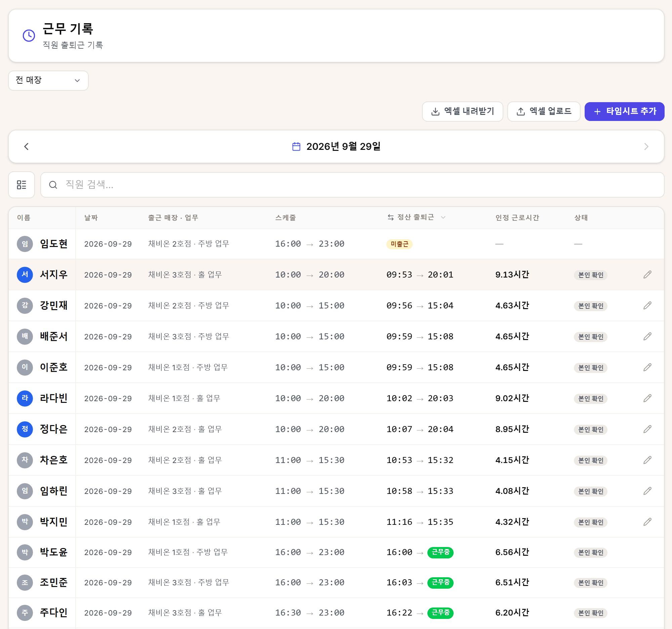The height and width of the screenshot is (629, 672).
Task: Click 서지우's blue avatar icon
Action: coord(25,275)
